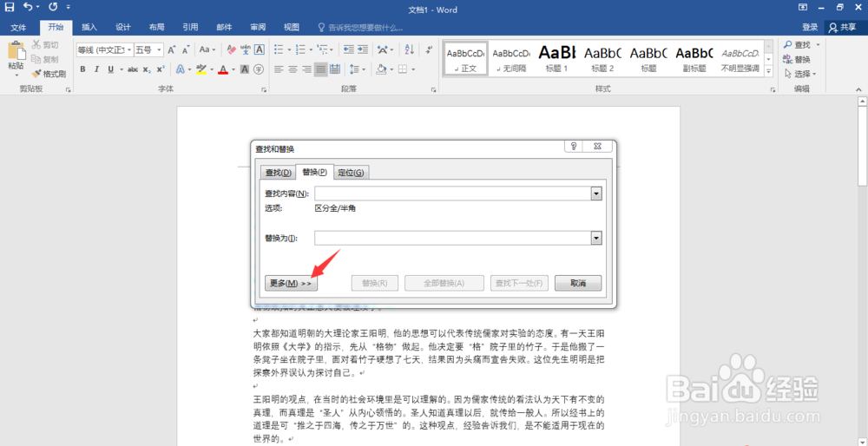This screenshot has width=868, height=446.
Task: Click the Cancel (取消) button
Action: [x=578, y=284]
